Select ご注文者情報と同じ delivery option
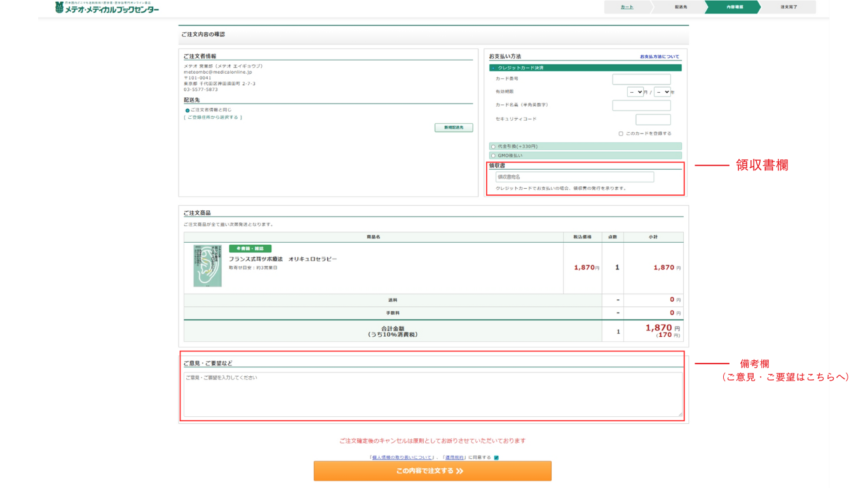The width and height of the screenshot is (868, 488). click(x=187, y=111)
